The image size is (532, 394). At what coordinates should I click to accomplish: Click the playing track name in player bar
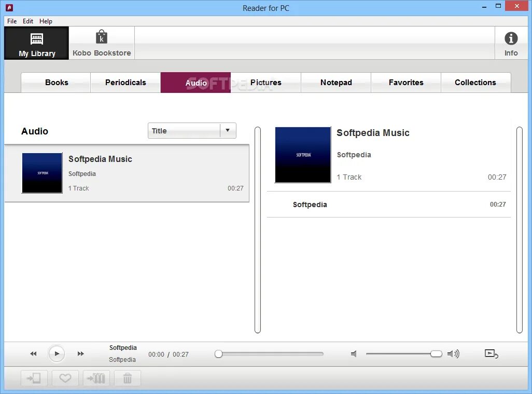tap(123, 347)
